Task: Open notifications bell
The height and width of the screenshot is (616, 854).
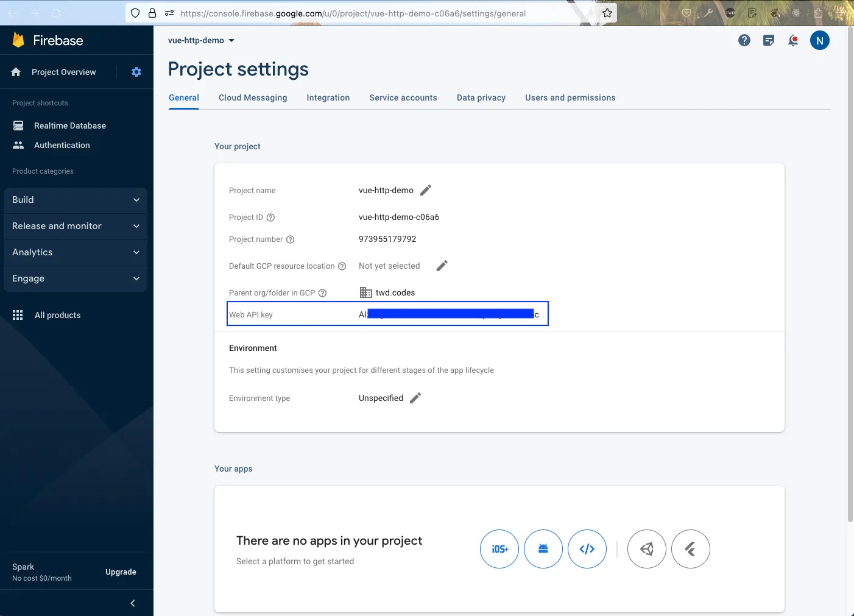Action: [793, 40]
